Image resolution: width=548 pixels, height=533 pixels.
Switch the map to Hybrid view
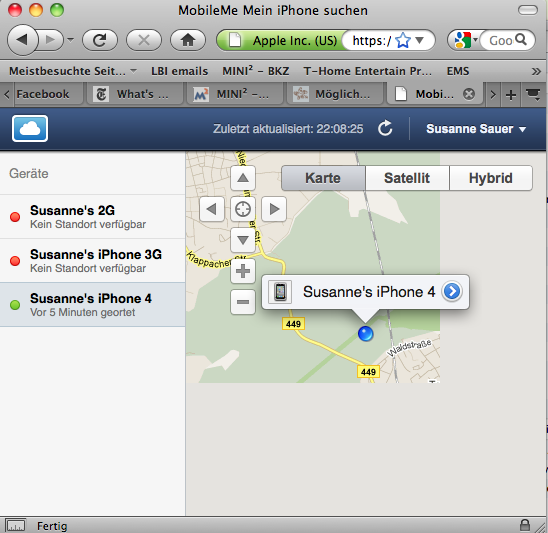pos(491,178)
